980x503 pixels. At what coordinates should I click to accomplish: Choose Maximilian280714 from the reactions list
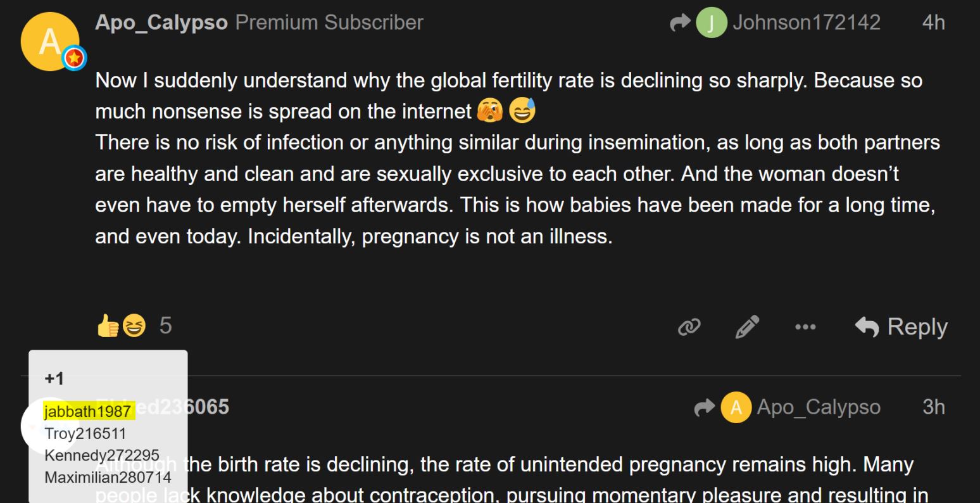[108, 476]
